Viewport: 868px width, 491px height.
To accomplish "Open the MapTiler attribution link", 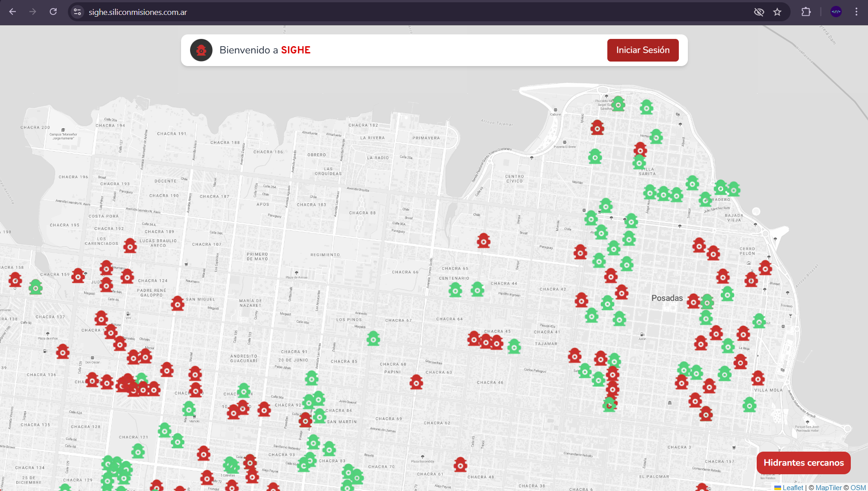I will (829, 487).
